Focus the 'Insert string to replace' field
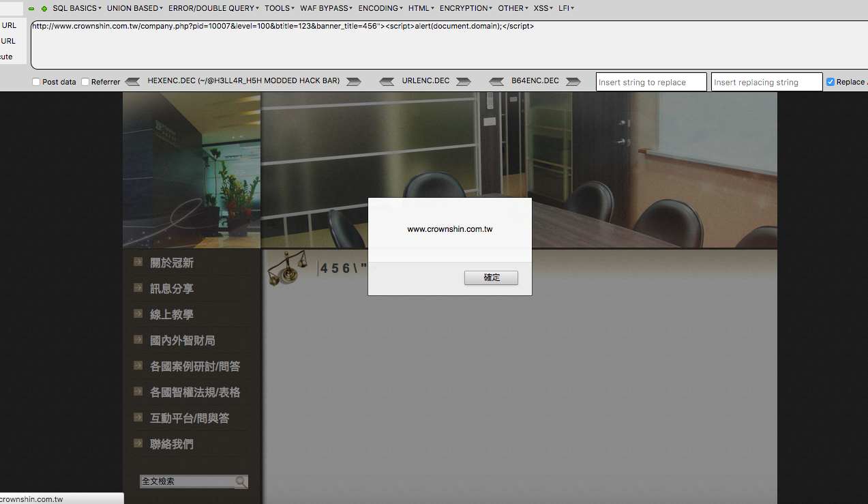Viewport: 868px width, 504px height. point(651,83)
